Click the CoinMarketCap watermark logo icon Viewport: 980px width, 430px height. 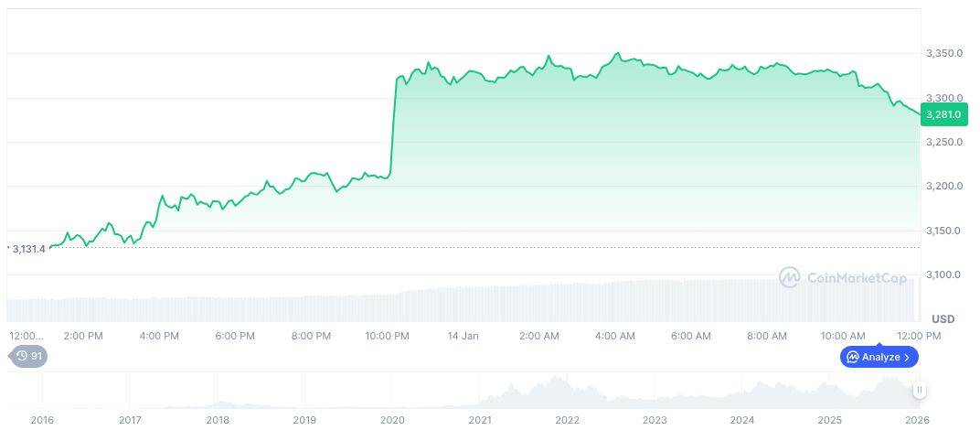point(790,277)
